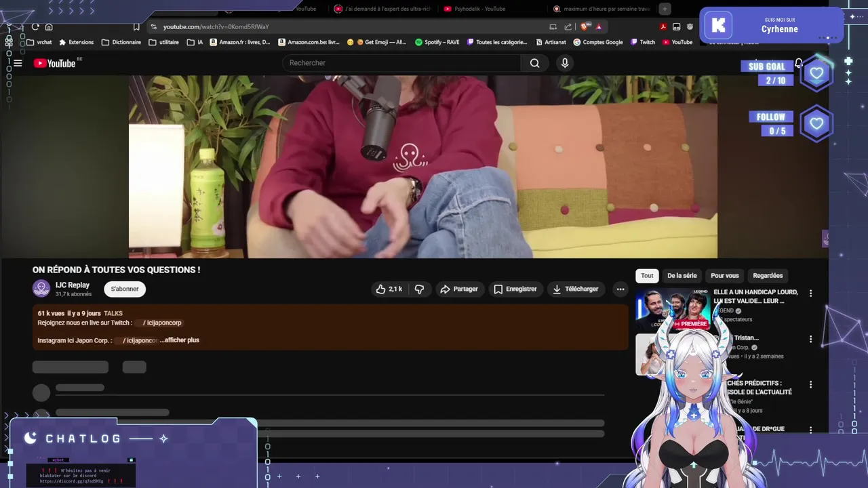Reload the page with the refresh icon
Screen dimensions: 868x488
tap(35, 26)
